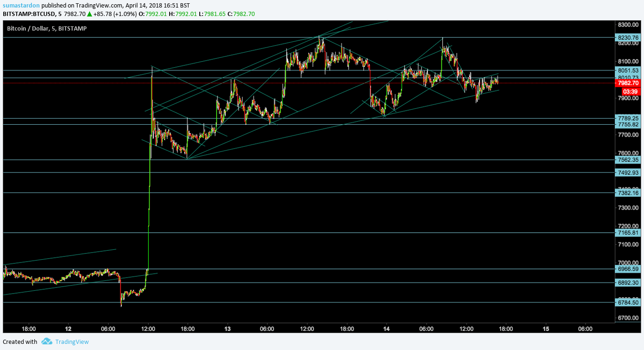Click the Created with caption text

tap(20, 342)
